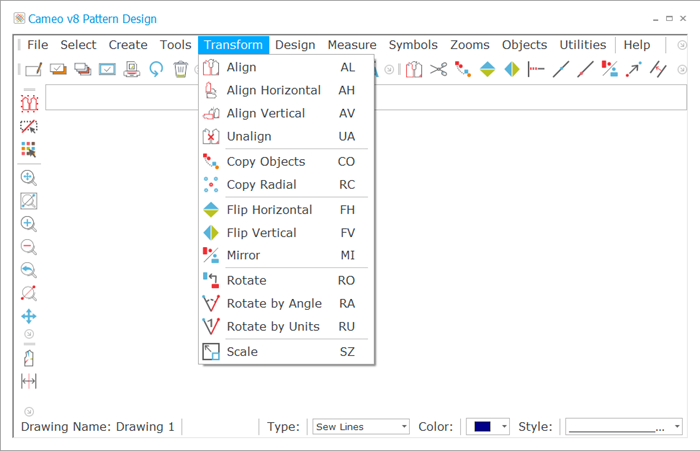Click the Mirror icon in right toolbar
The image size is (700, 451).
[609, 70]
